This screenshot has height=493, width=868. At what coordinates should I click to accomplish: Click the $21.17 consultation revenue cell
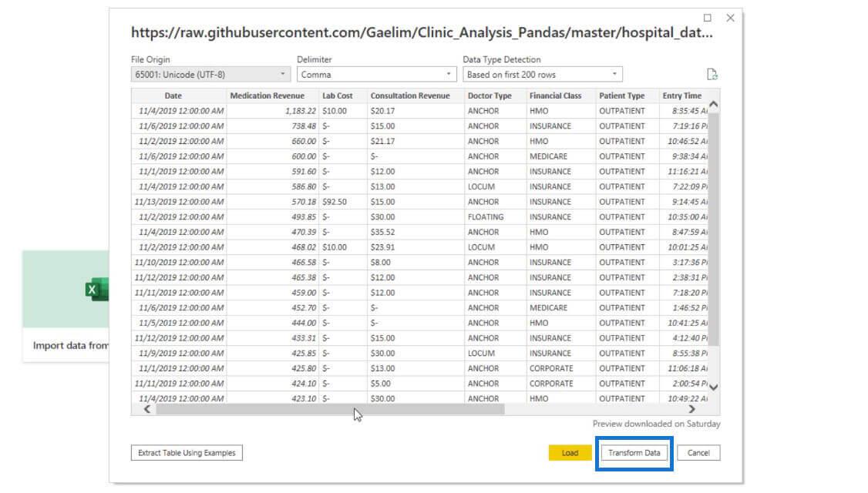[415, 141]
